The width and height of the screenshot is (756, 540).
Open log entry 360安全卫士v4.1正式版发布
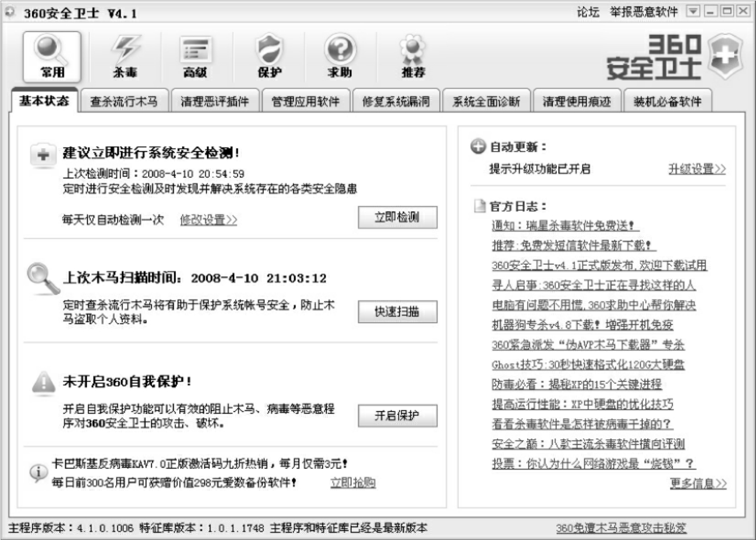pyautogui.click(x=599, y=265)
